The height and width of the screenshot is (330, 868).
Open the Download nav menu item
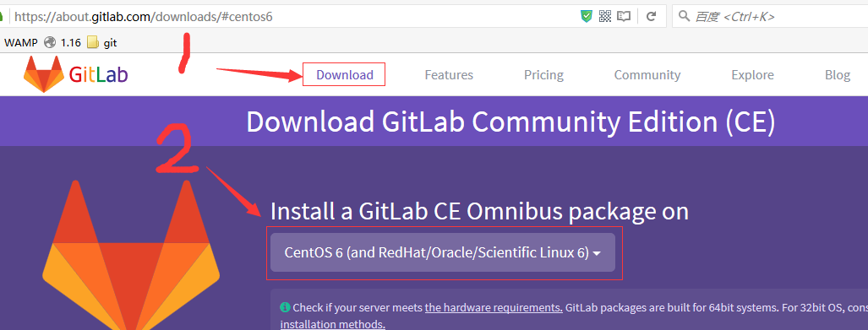point(344,74)
